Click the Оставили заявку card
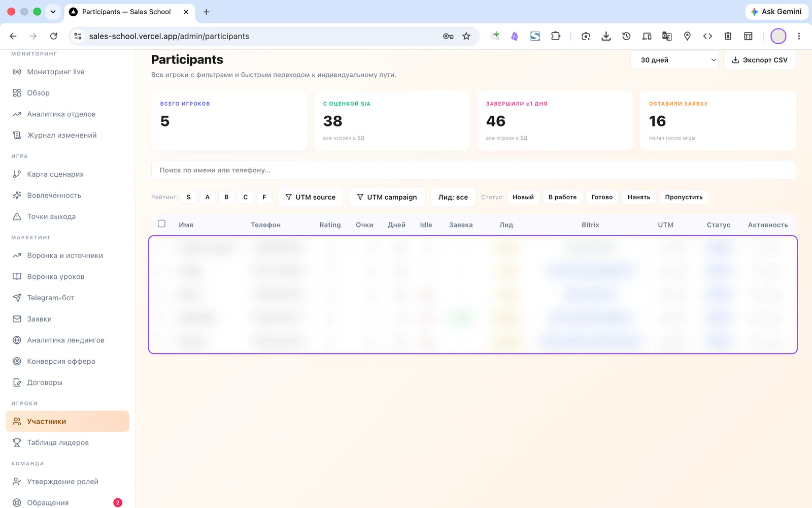Image resolution: width=812 pixels, height=508 pixels. coord(718,121)
